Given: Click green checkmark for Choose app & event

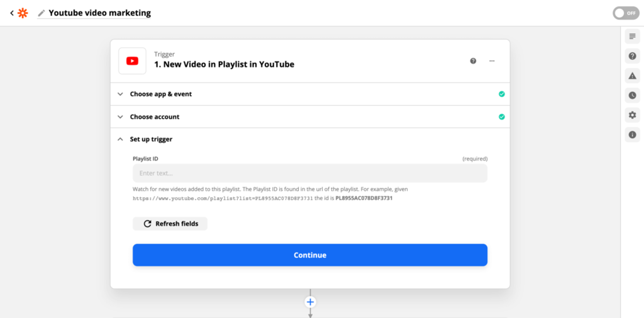Looking at the screenshot, I should tap(501, 94).
